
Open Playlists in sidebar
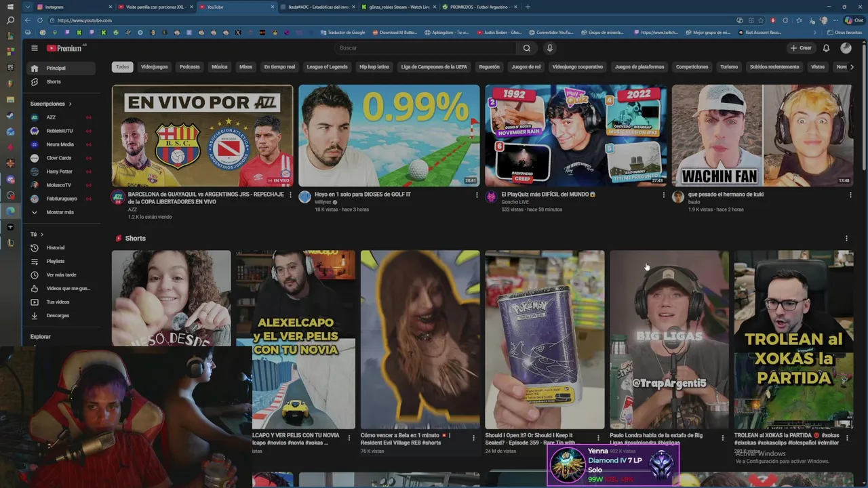pyautogui.click(x=60, y=261)
